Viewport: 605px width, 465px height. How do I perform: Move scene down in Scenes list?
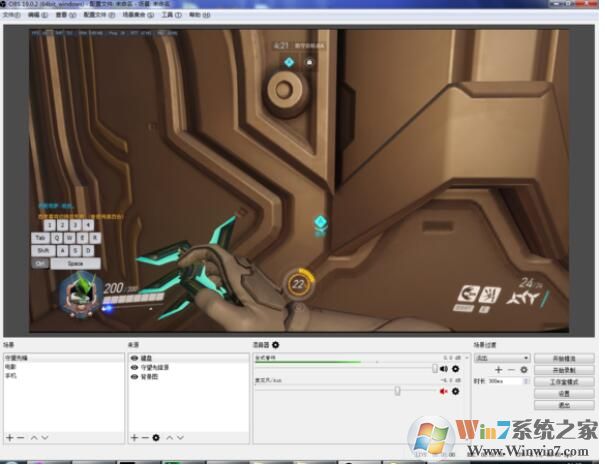click(45, 437)
